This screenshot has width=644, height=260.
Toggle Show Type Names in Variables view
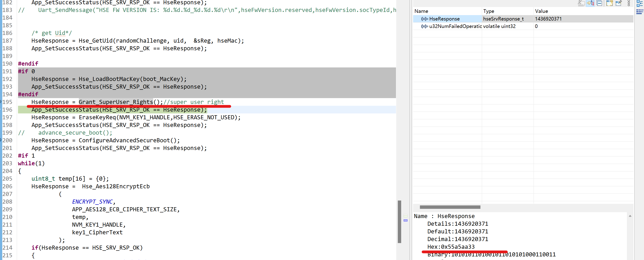click(x=581, y=3)
